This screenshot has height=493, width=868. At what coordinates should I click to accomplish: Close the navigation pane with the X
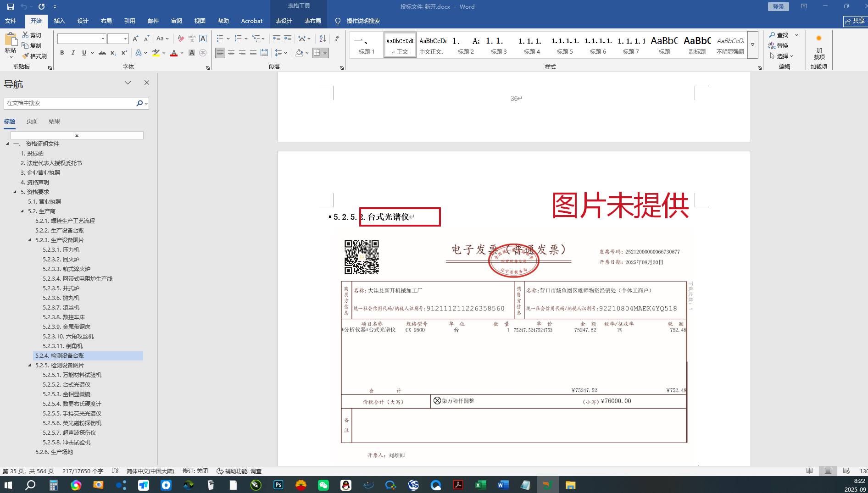tap(147, 83)
